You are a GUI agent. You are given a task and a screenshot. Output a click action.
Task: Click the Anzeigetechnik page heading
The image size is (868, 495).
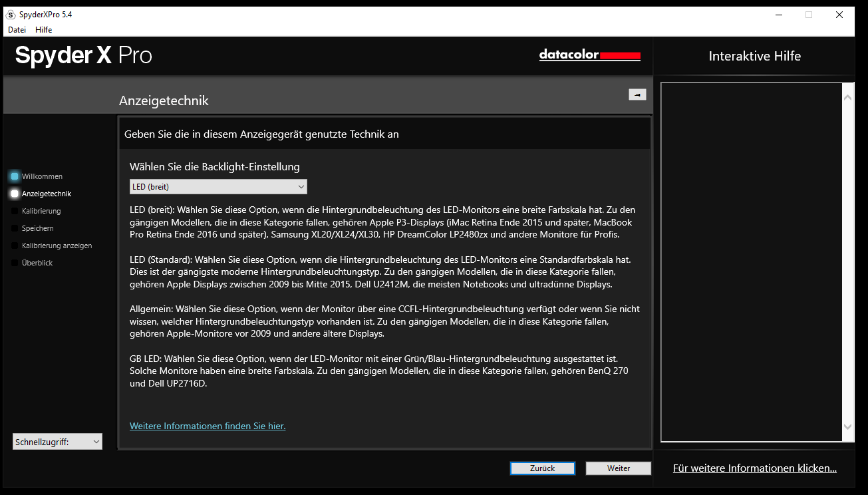[x=164, y=101]
